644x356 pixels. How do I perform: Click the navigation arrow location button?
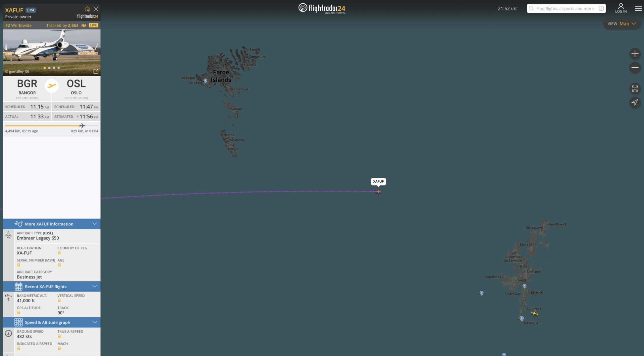point(635,103)
